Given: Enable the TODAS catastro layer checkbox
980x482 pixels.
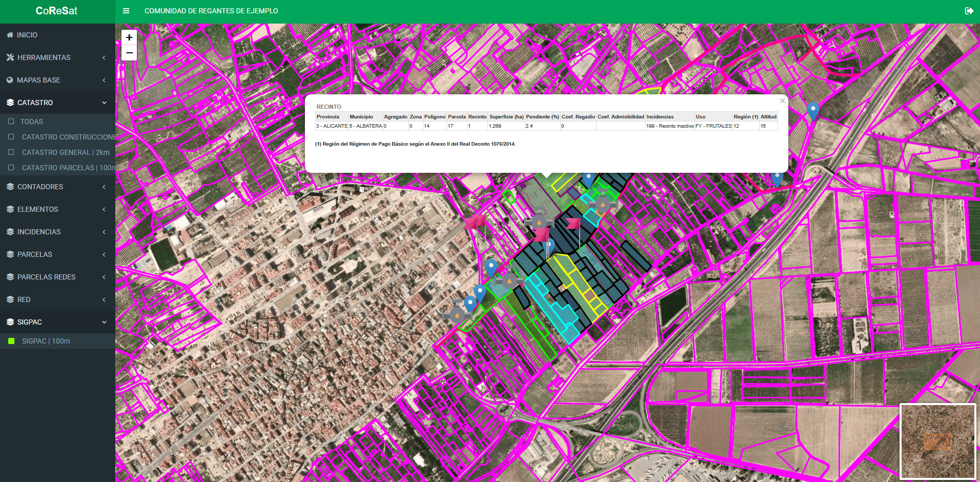Looking at the screenshot, I should (11, 122).
